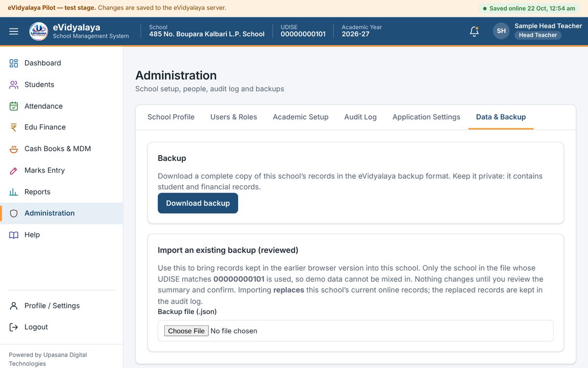Screen dimensions: 588x368
Task: Click the Logout arrow icon
Action: pos(14,327)
